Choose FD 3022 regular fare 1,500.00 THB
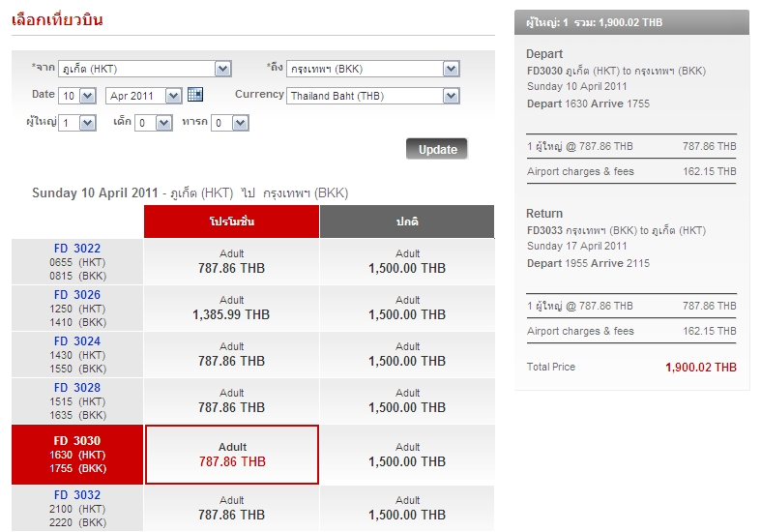The width and height of the screenshot is (761, 532). click(x=407, y=261)
